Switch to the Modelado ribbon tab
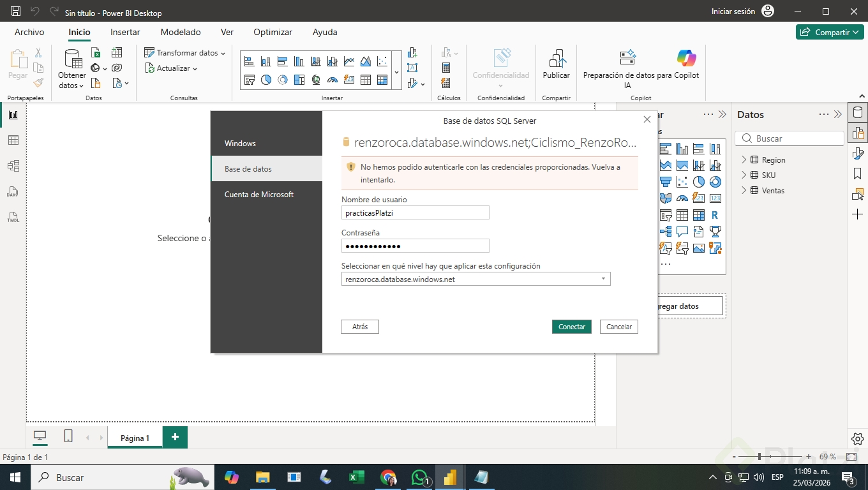This screenshot has width=868, height=490. (181, 32)
